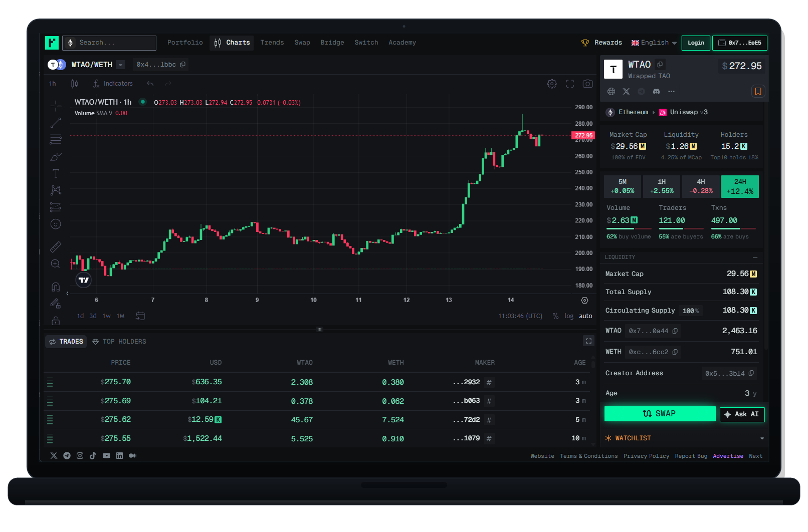
Task: Copy the 0x4...1bbc pair address
Action: point(183,65)
